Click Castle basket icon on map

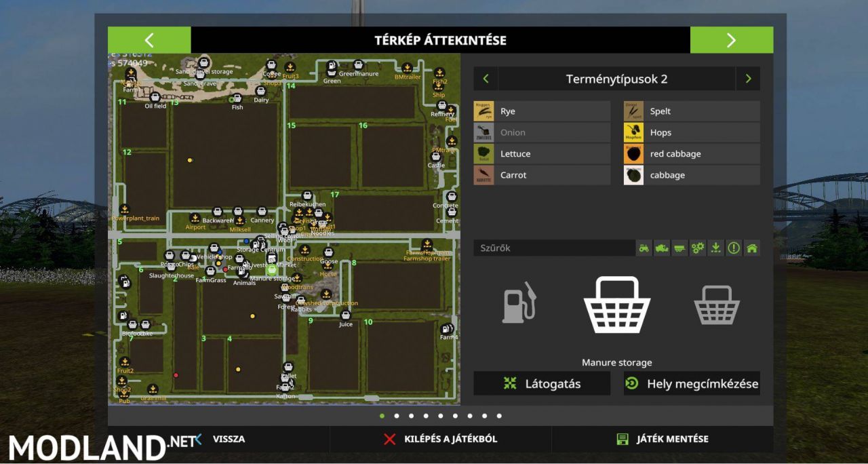(436, 157)
